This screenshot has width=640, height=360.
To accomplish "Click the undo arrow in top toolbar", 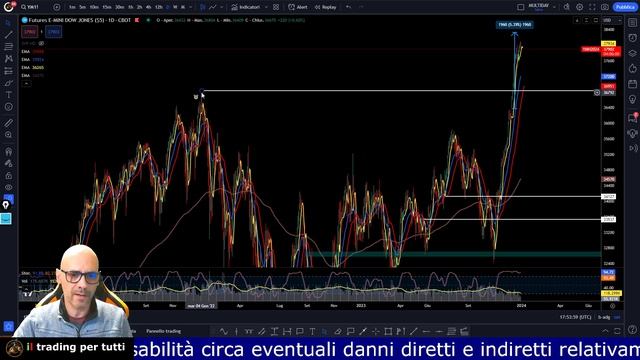I will (x=348, y=7).
